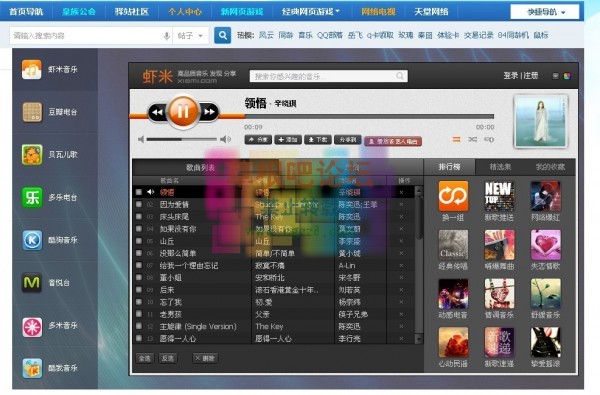Viewport: 600px width, 395px height.
Task: Adjust the volume slider
Action: (x=181, y=139)
